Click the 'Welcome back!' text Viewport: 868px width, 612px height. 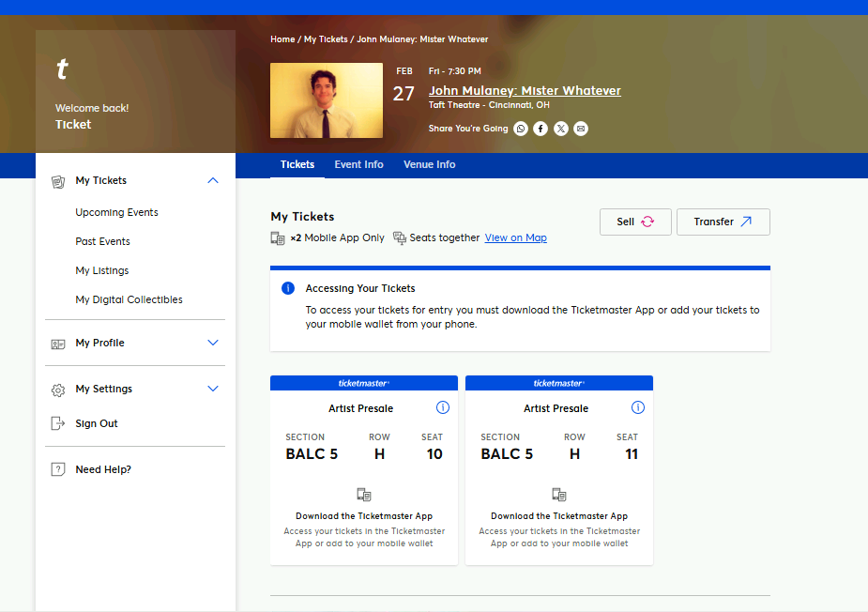(x=92, y=108)
